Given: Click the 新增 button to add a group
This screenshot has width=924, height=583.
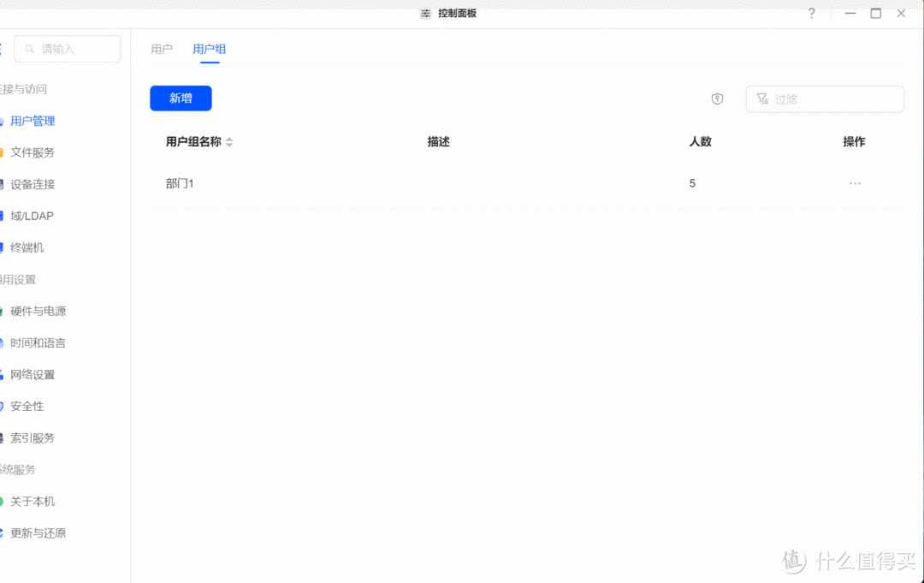Looking at the screenshot, I should click(181, 98).
